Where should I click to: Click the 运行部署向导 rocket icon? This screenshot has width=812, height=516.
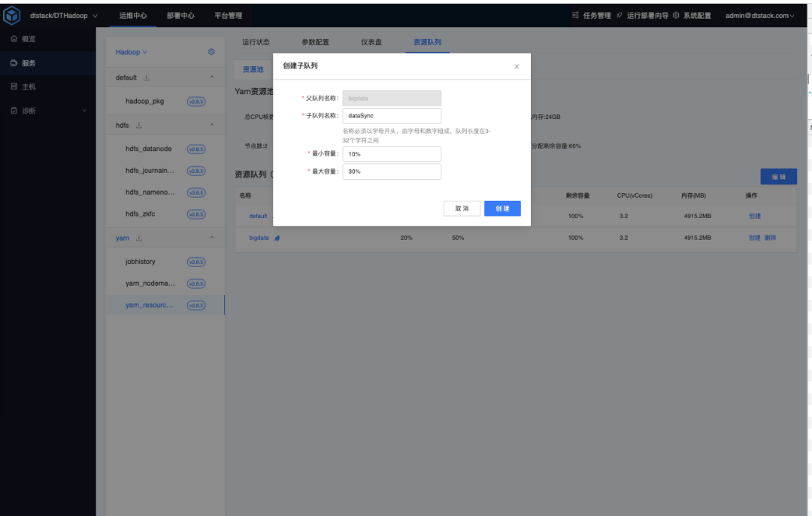(x=619, y=16)
